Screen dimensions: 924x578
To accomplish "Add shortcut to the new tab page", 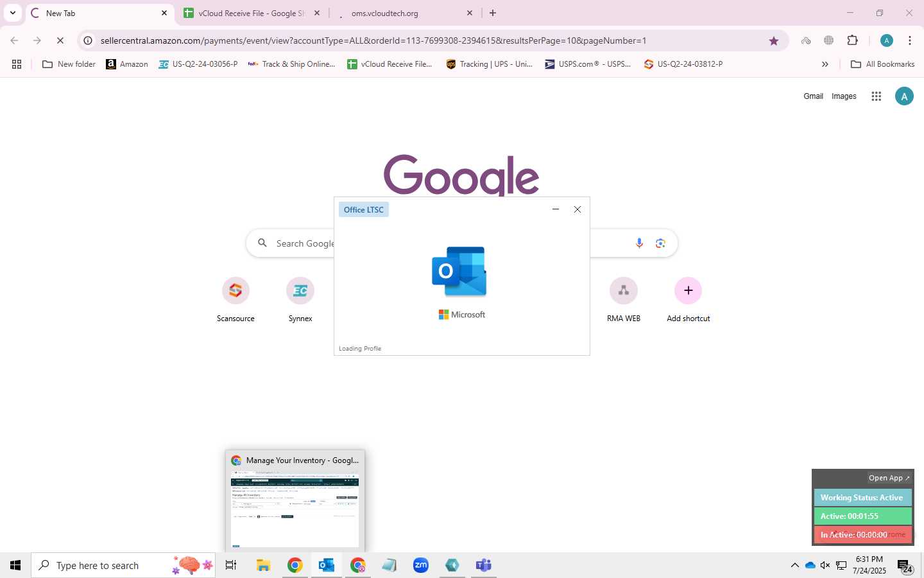I will (x=689, y=299).
